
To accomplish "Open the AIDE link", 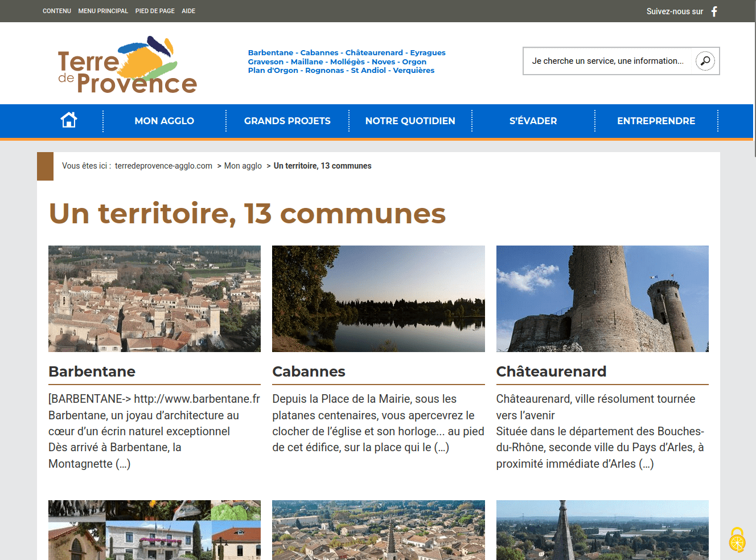I will point(188,11).
